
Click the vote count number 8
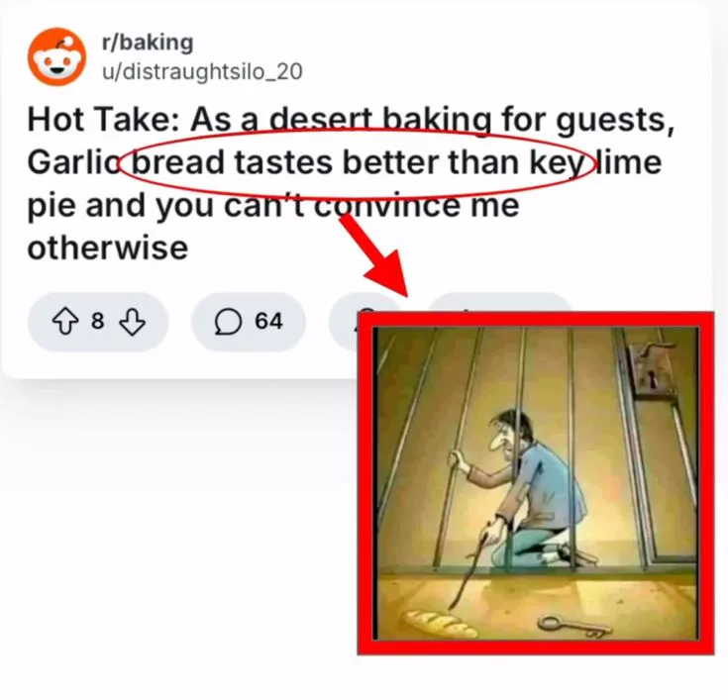click(x=97, y=321)
